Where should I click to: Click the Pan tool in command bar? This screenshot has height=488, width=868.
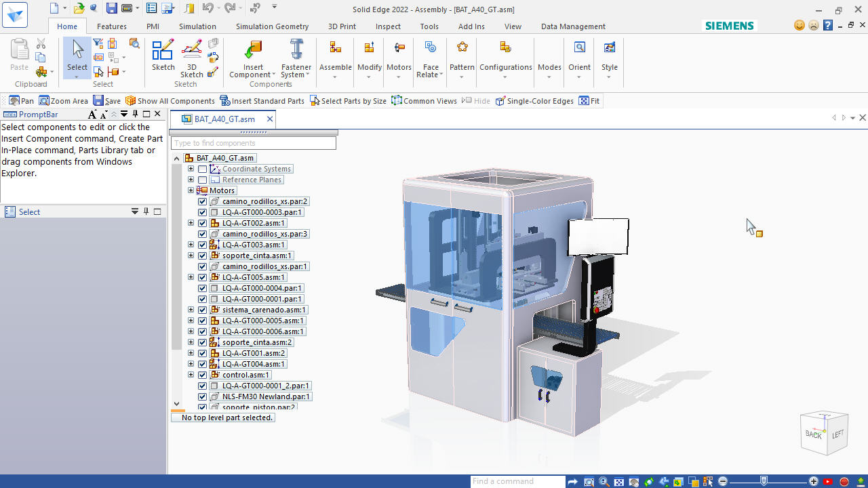tap(21, 100)
